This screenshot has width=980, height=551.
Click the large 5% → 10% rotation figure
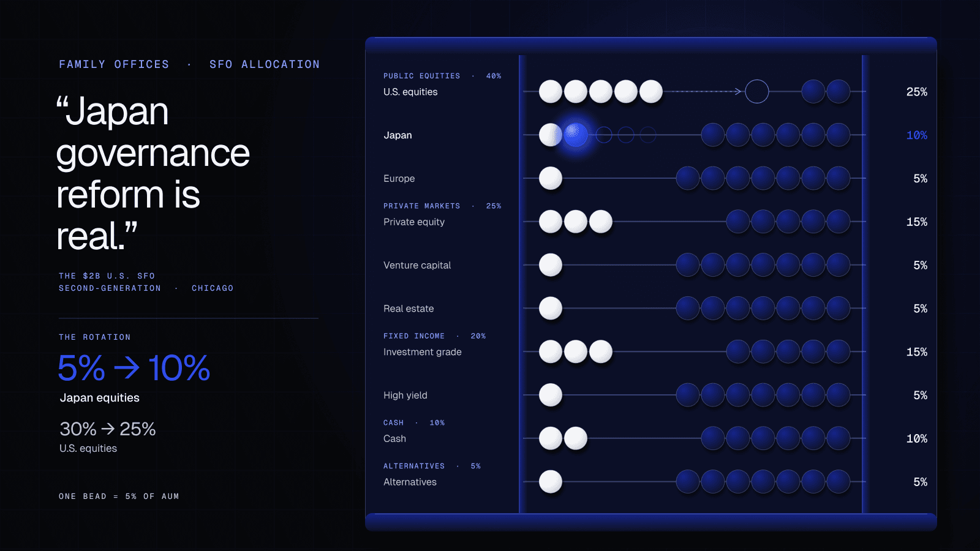pyautogui.click(x=134, y=368)
